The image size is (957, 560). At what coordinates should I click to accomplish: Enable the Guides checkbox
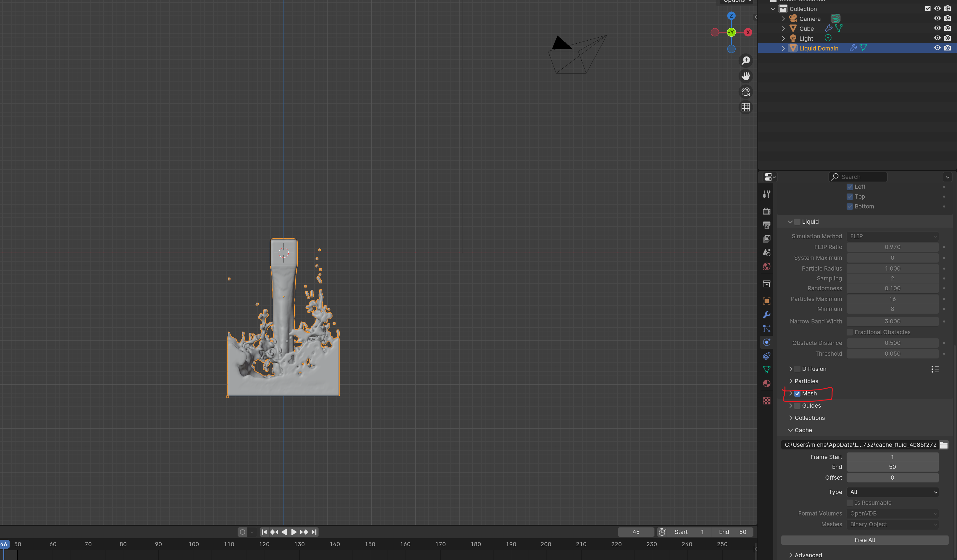click(797, 406)
